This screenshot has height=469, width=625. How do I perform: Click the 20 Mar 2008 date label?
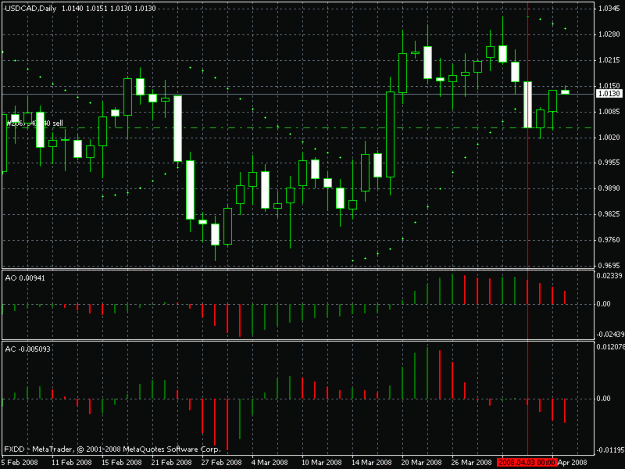point(422,463)
